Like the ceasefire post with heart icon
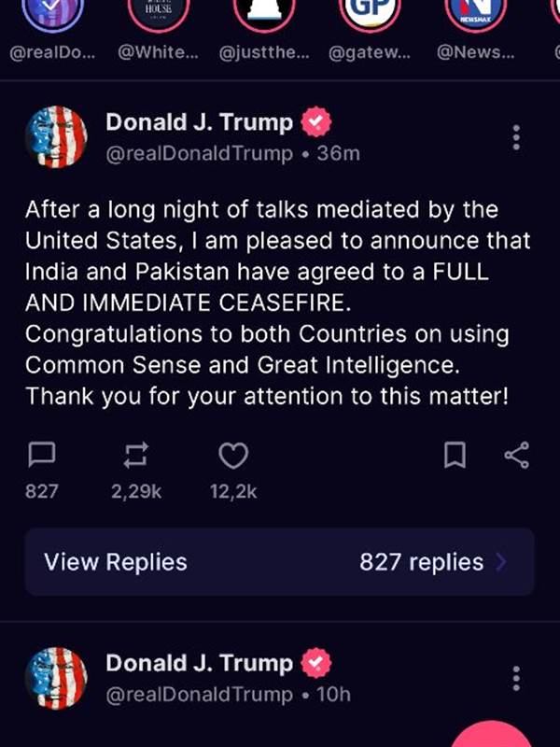Image resolution: width=560 pixels, height=747 pixels. click(x=233, y=456)
